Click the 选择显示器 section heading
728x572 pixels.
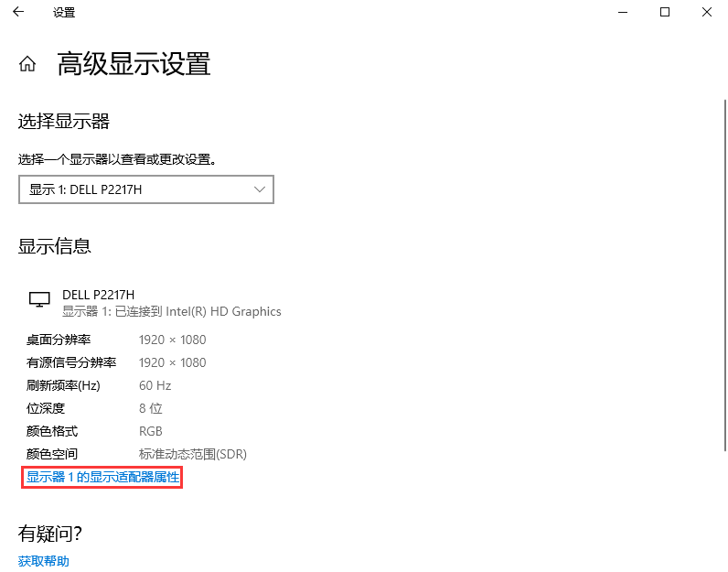pyautogui.click(x=64, y=122)
